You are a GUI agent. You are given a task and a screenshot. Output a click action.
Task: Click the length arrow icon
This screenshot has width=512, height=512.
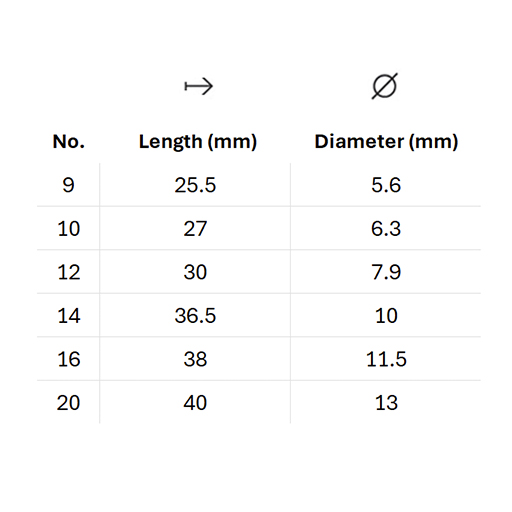coord(199,86)
